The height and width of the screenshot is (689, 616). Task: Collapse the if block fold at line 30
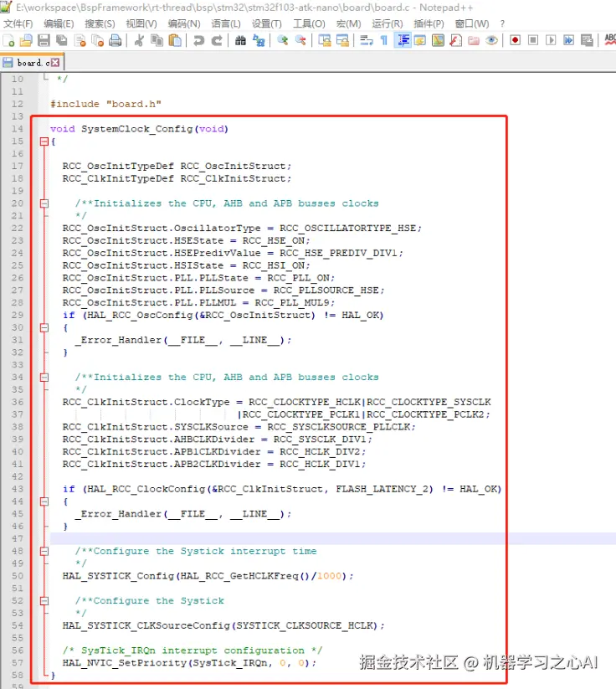(44, 328)
